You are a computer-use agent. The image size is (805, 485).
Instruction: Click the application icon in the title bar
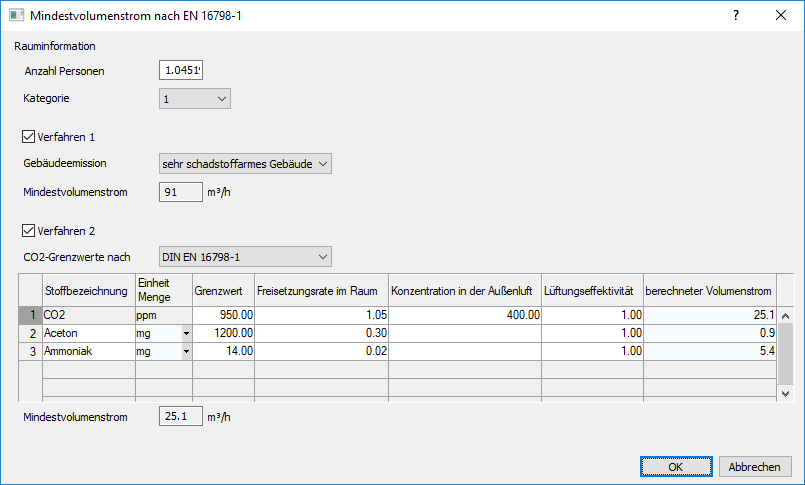tap(16, 15)
